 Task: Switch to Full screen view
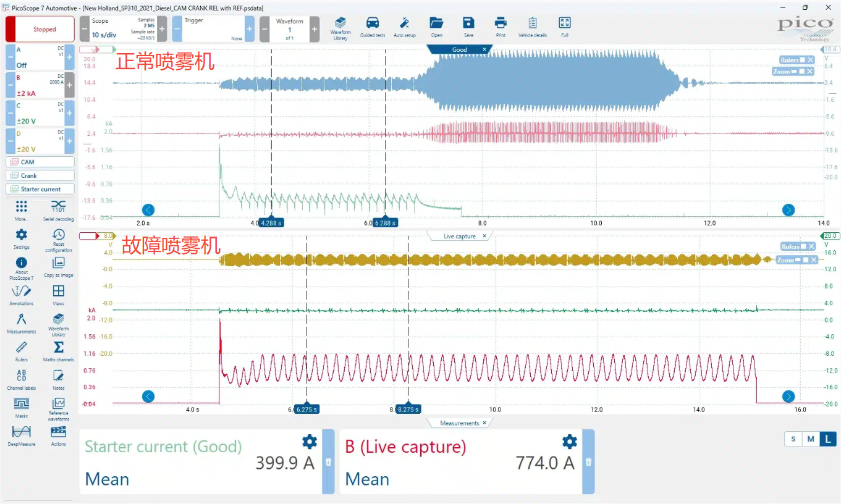(x=565, y=27)
